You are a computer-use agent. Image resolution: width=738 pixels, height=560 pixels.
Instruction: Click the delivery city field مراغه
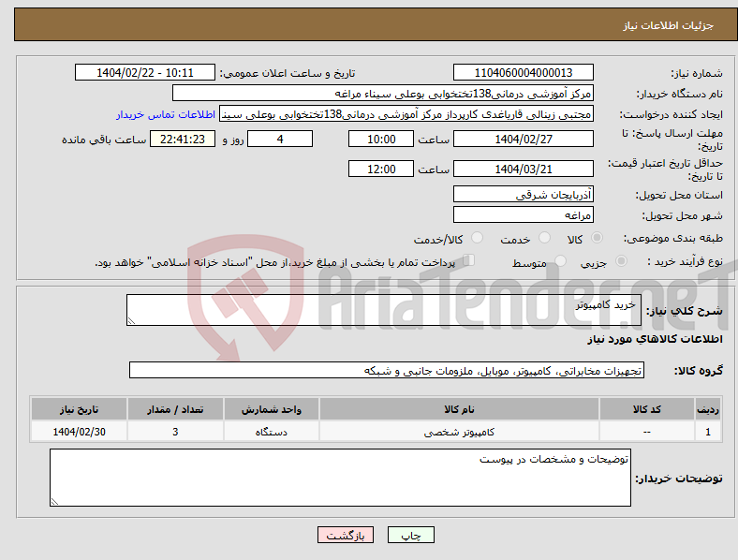523,215
